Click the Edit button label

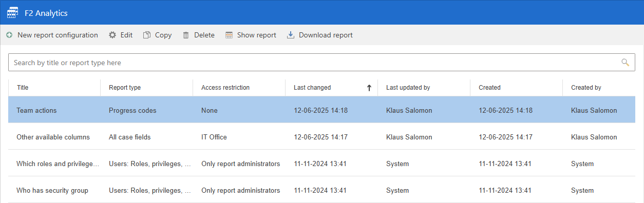126,35
